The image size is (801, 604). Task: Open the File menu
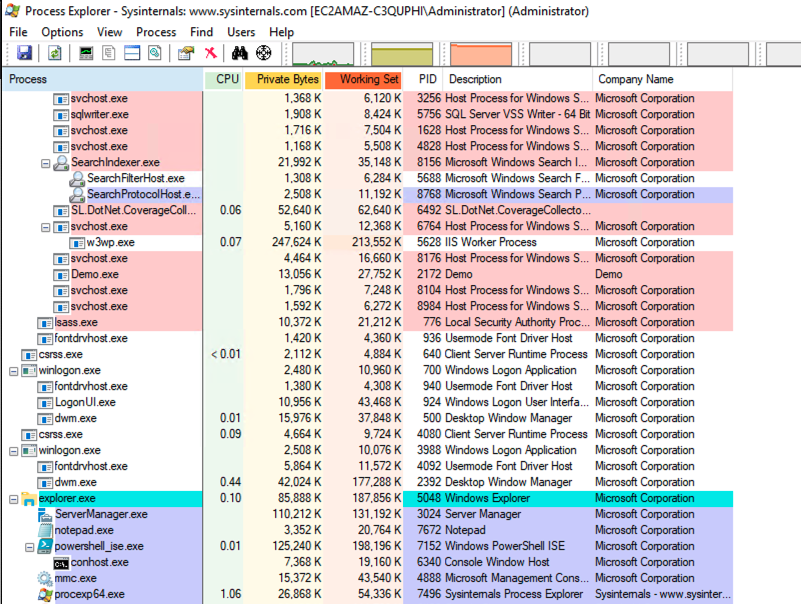pyautogui.click(x=18, y=32)
